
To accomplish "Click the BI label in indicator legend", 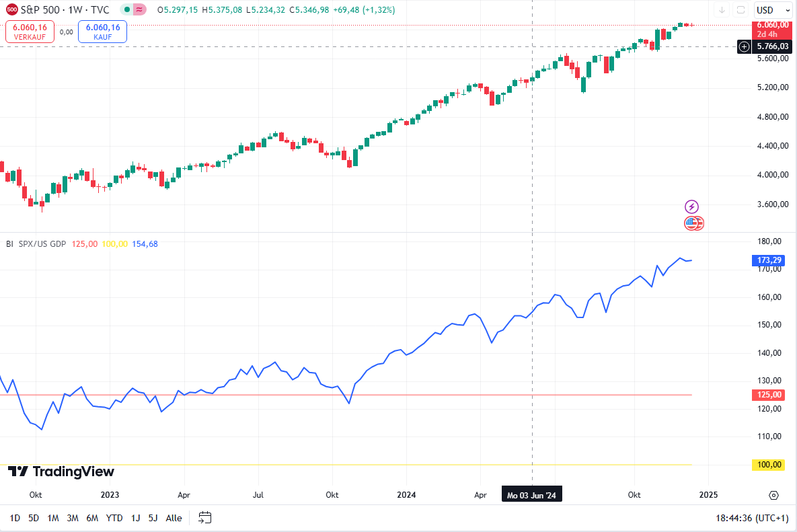I will pos(9,244).
